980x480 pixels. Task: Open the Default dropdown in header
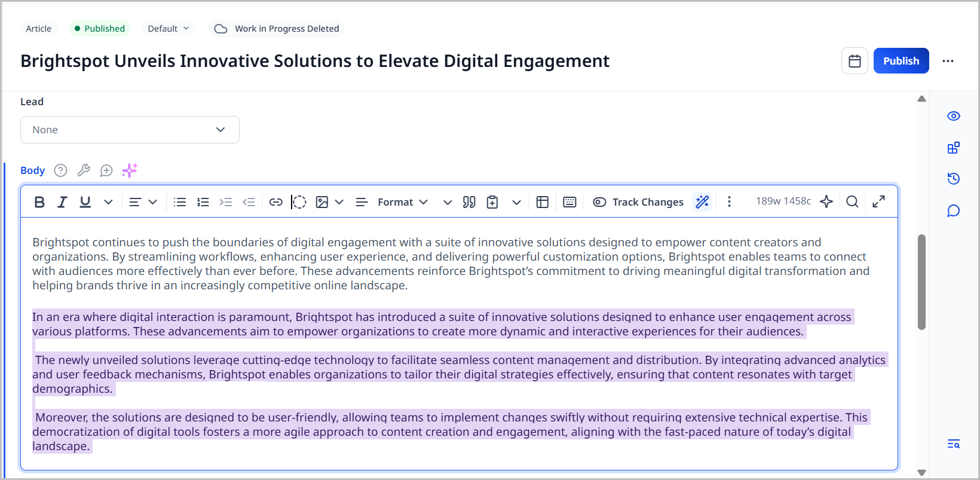pos(168,29)
